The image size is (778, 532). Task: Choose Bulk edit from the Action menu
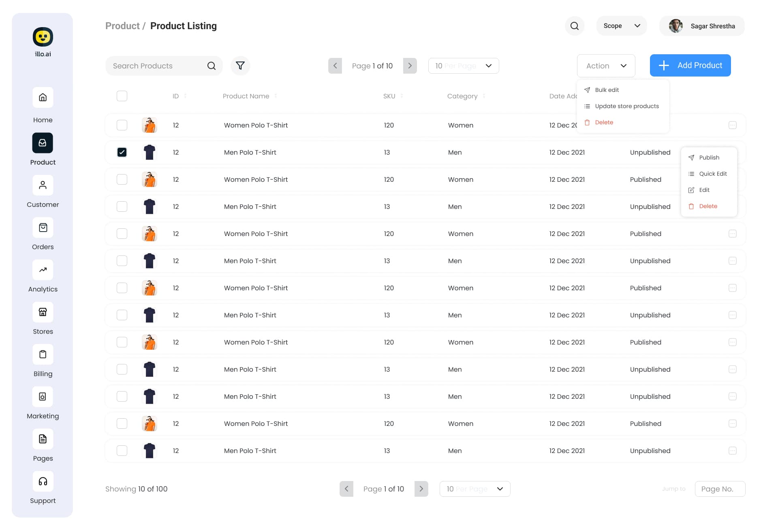pos(607,90)
